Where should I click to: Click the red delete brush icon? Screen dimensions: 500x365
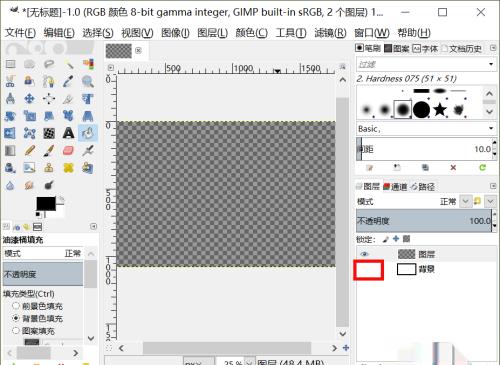(x=453, y=167)
